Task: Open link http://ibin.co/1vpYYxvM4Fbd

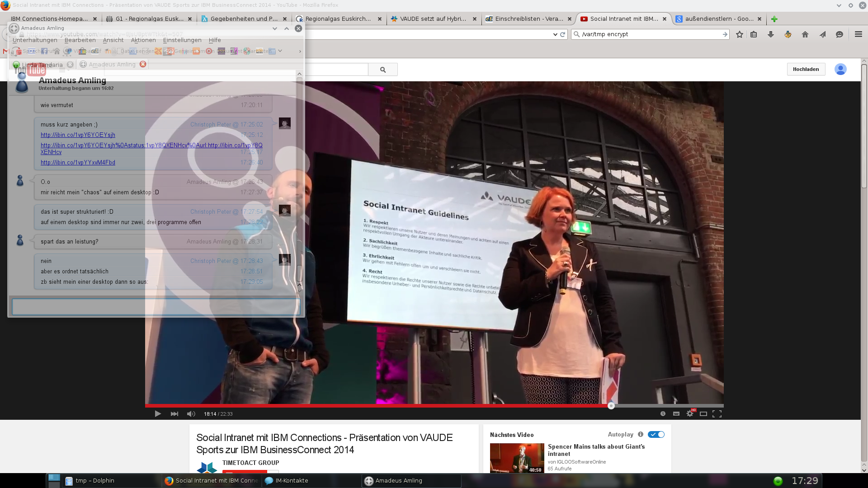Action: coord(78,163)
